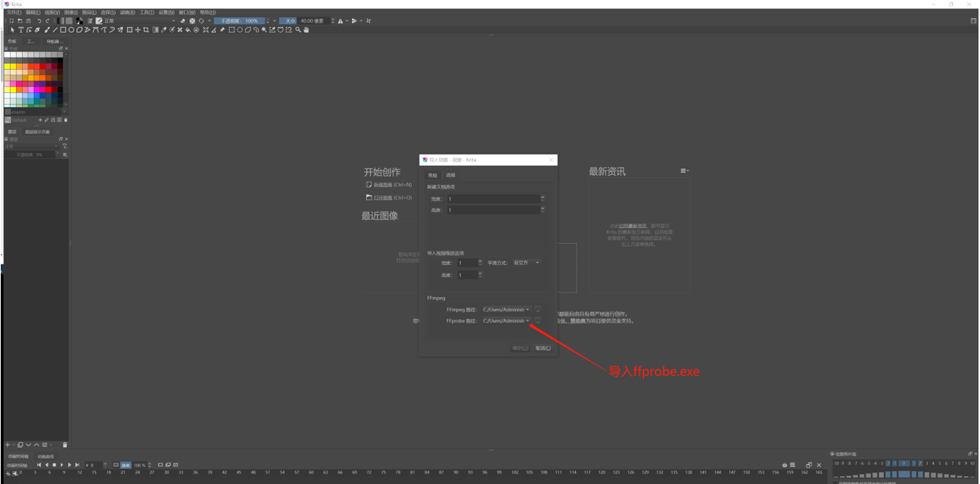The width and height of the screenshot is (980, 484).
Task: Jump to last frame in timeline
Action: [x=77, y=465]
